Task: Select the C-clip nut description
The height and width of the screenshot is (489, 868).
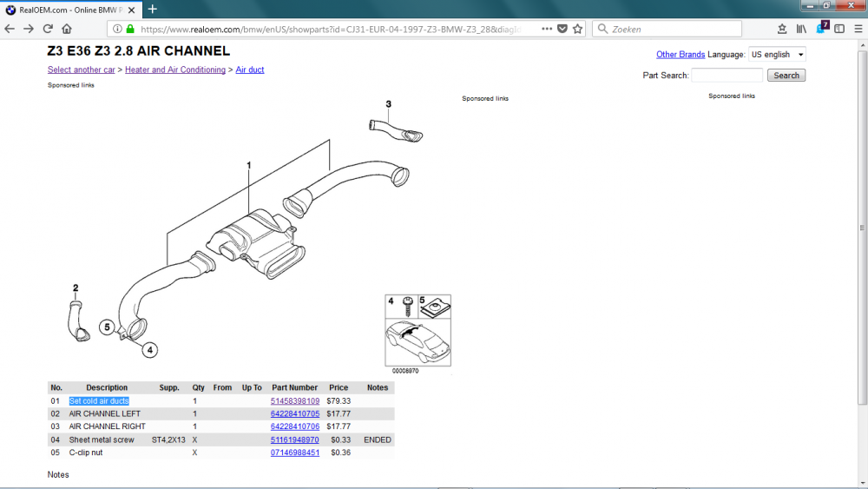Action: click(x=86, y=453)
